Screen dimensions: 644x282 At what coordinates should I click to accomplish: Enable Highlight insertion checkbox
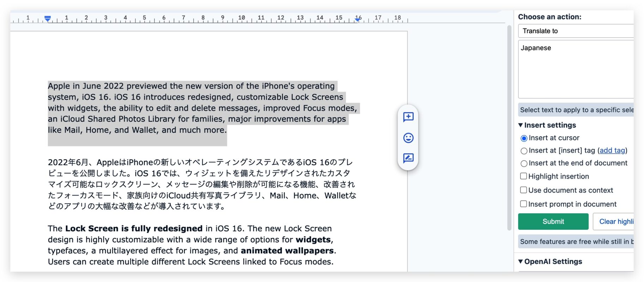click(x=524, y=176)
